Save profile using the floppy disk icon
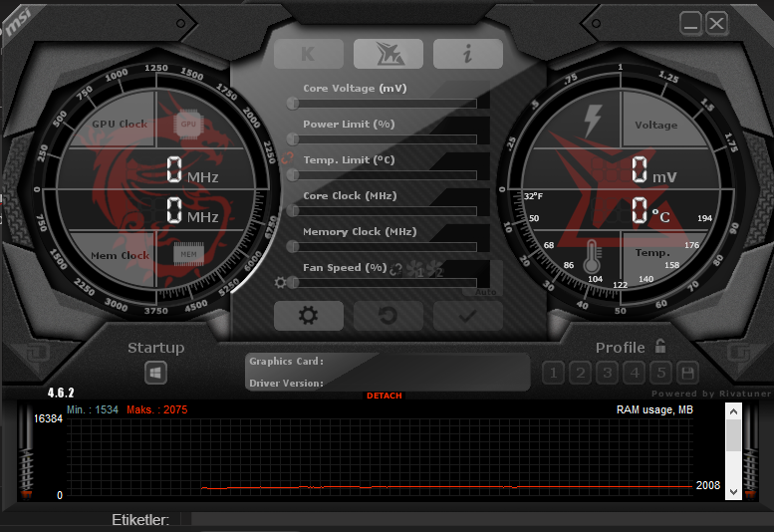 [688, 373]
